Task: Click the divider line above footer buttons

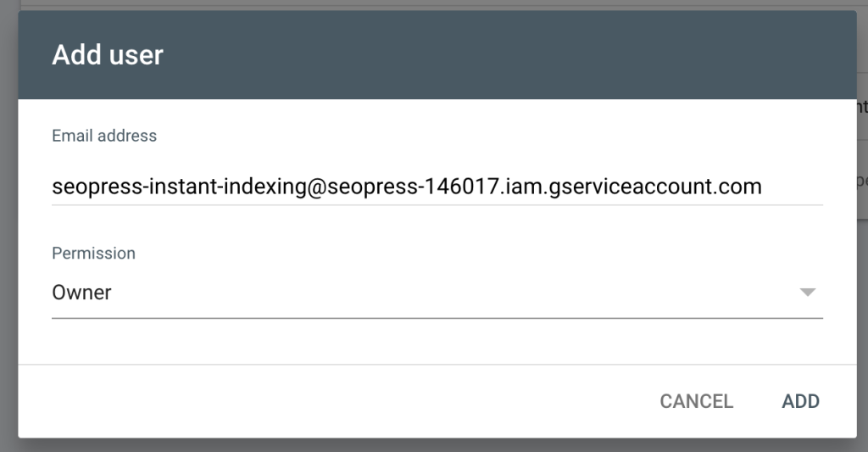Action: tap(437, 365)
